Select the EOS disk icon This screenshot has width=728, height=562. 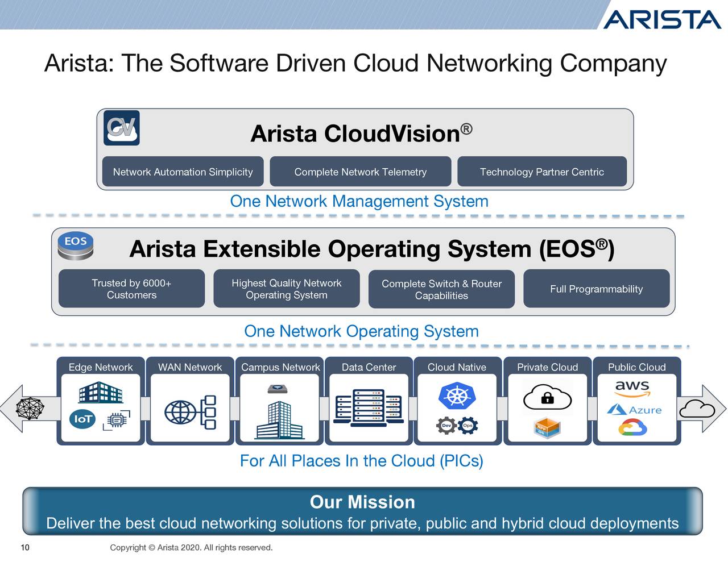(x=75, y=245)
